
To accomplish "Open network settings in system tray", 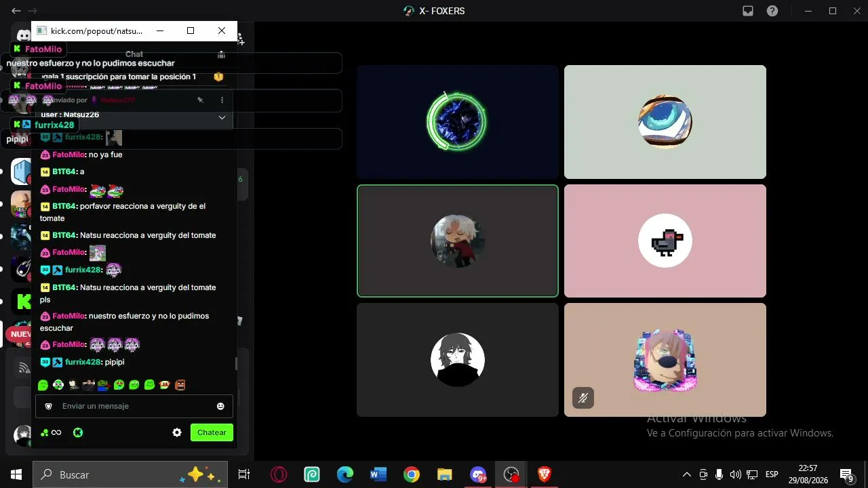I will pos(752,474).
